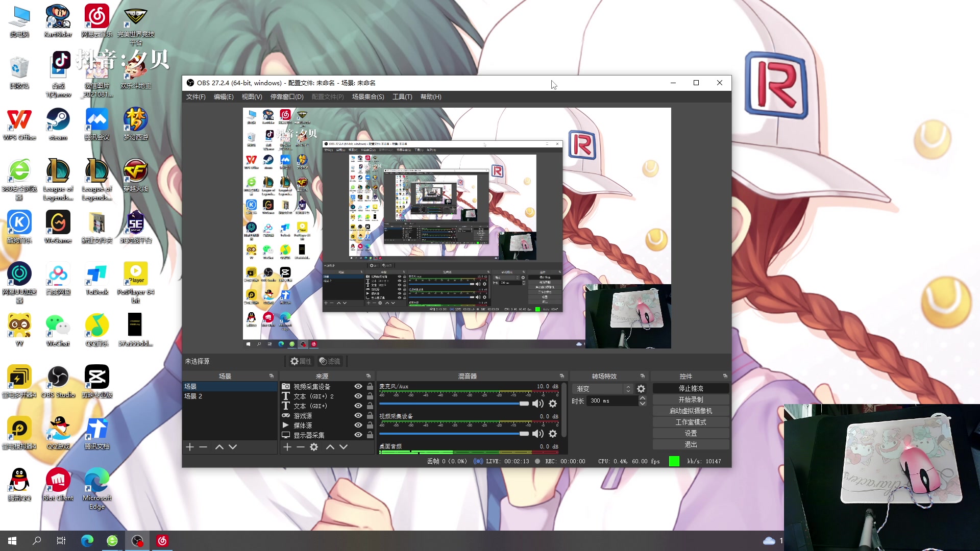Open the WeChat desktop icon
Viewport: 980px width, 551px height.
click(x=58, y=330)
